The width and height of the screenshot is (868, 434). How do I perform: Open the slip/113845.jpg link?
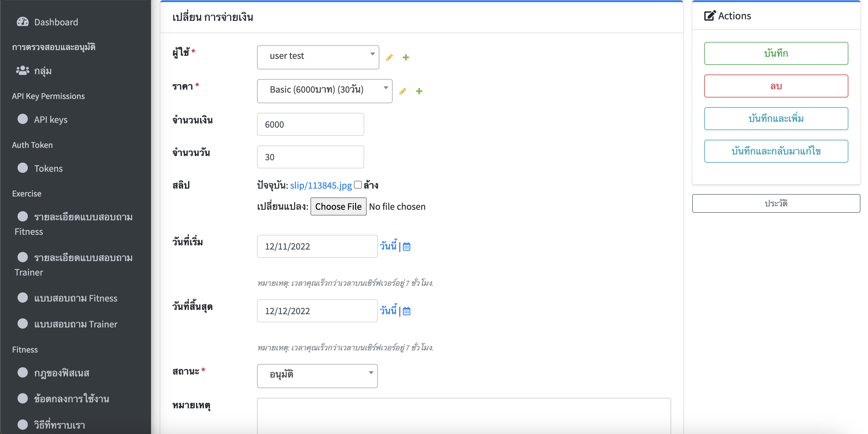click(320, 185)
